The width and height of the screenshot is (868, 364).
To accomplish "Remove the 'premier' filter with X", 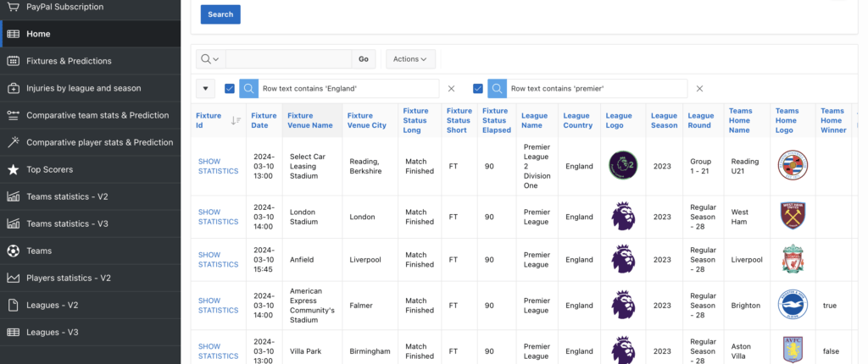I will 699,89.
